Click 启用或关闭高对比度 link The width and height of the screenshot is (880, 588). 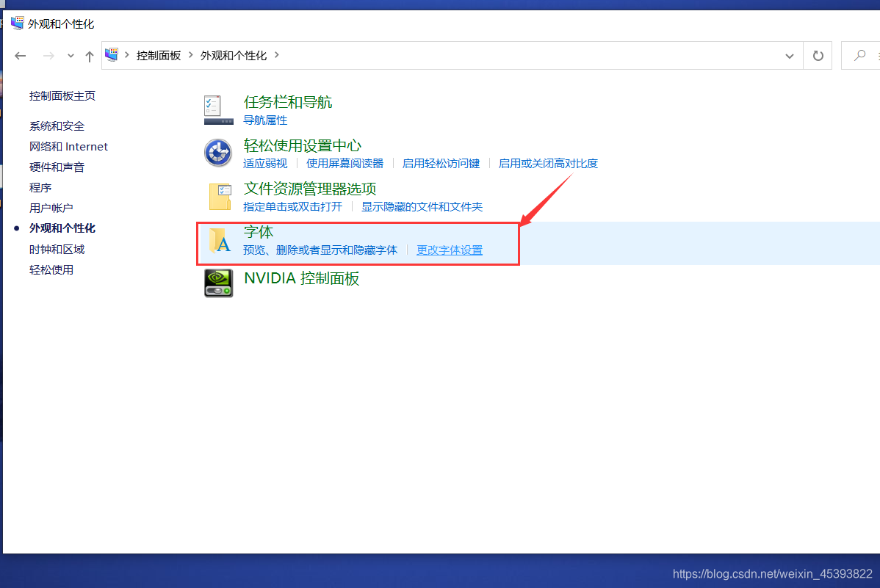click(548, 163)
